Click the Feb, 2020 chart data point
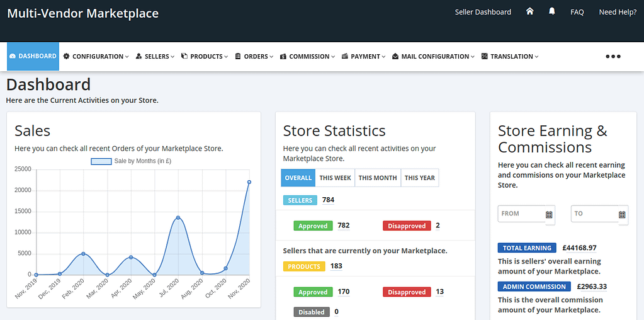Viewport: 644px width, 320px height. (x=83, y=254)
